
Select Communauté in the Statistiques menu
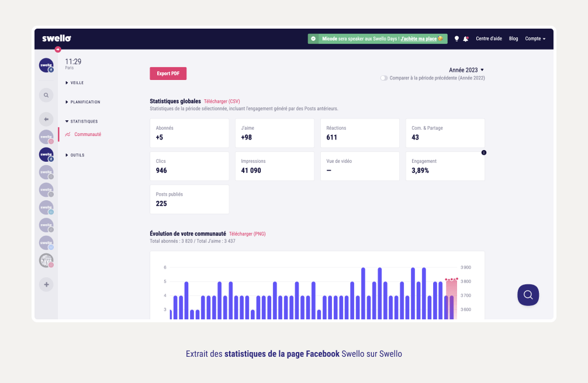click(88, 134)
